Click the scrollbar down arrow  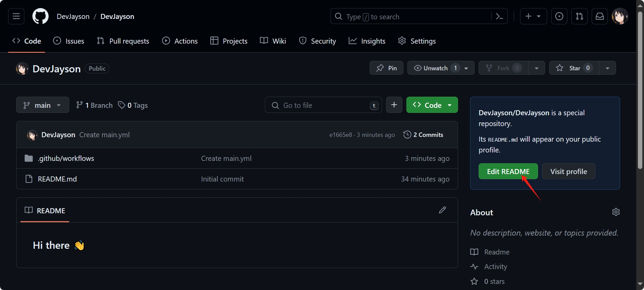[x=640, y=284]
